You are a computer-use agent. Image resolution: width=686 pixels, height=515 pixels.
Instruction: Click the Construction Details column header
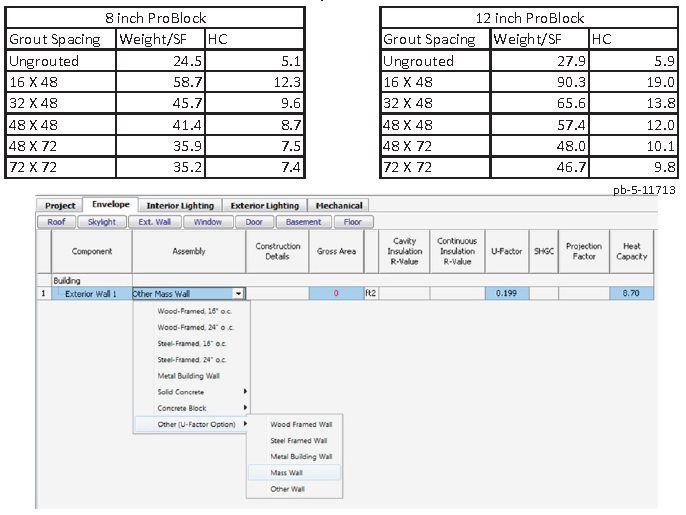tap(277, 251)
